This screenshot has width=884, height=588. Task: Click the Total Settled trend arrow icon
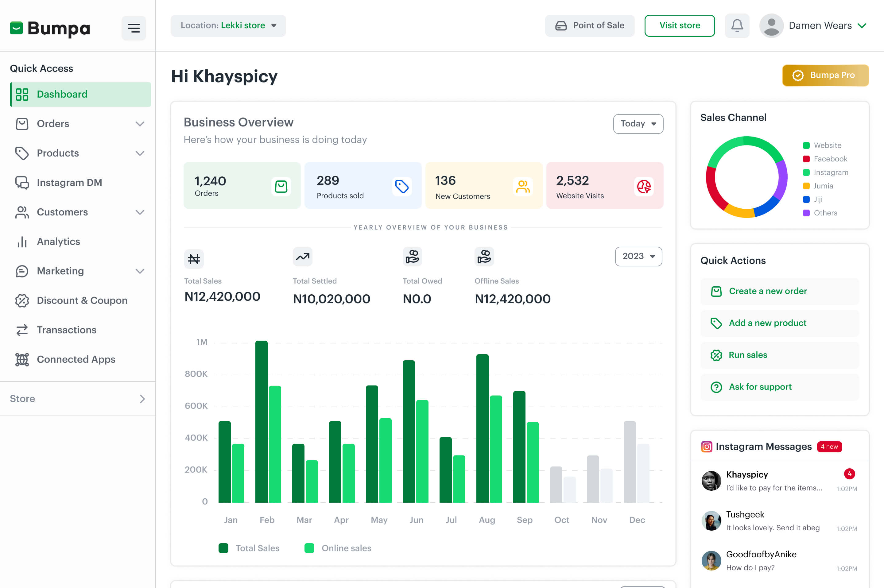tap(302, 257)
